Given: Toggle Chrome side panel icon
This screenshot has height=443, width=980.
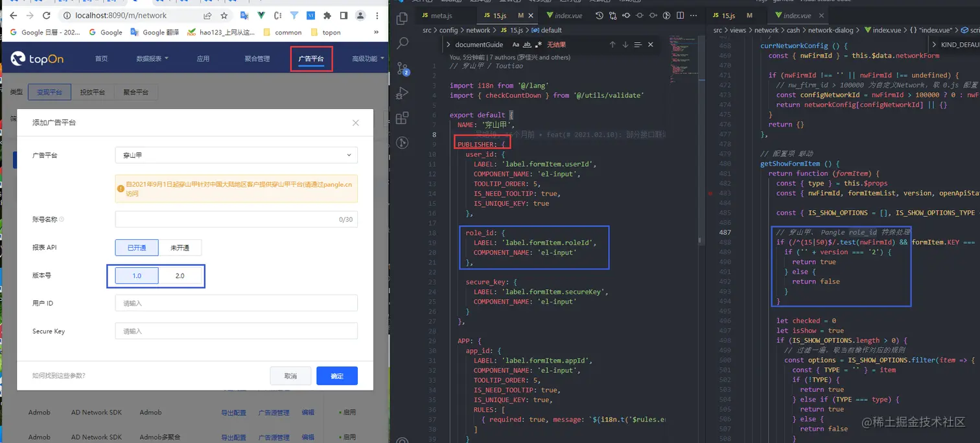Looking at the screenshot, I should pos(344,16).
